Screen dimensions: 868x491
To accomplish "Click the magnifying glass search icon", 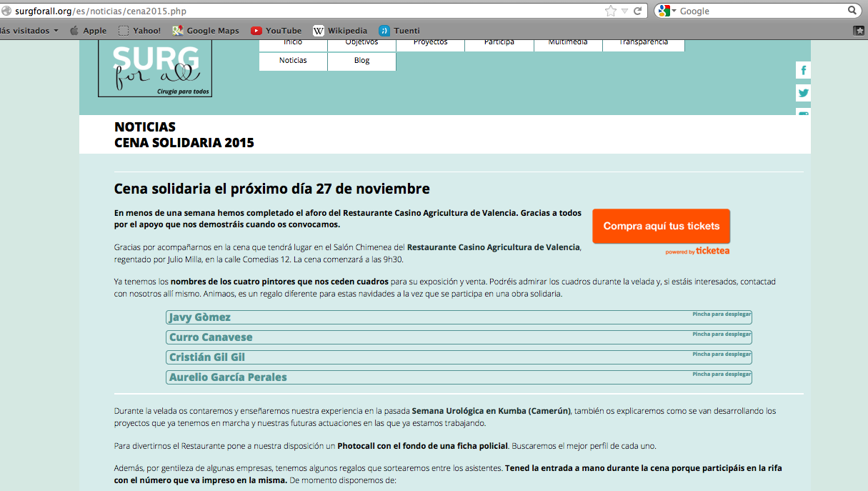I will coord(852,11).
